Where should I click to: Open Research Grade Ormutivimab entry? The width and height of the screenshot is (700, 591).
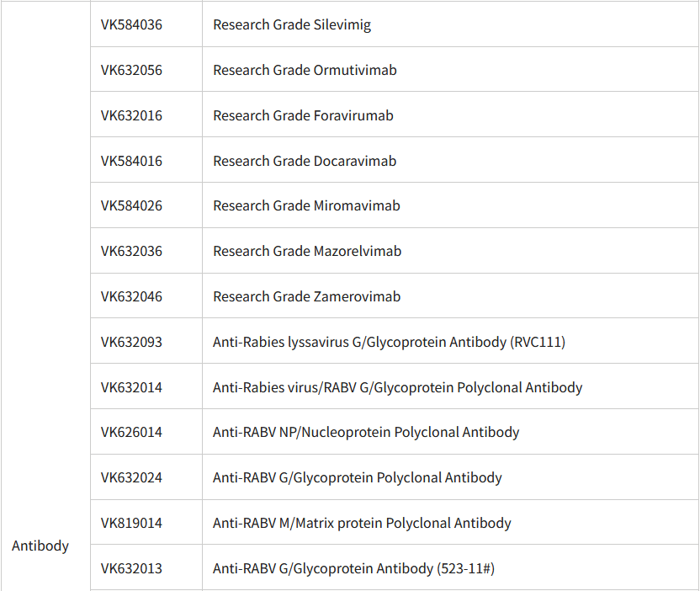[x=305, y=70]
